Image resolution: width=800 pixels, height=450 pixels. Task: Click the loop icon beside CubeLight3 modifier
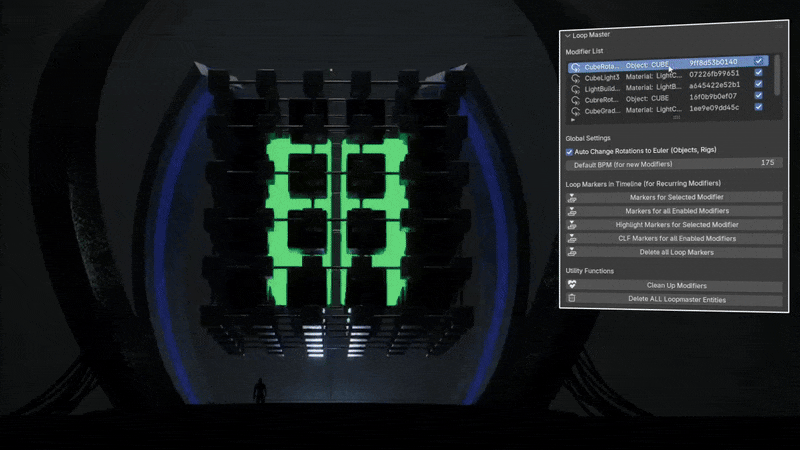click(x=576, y=78)
